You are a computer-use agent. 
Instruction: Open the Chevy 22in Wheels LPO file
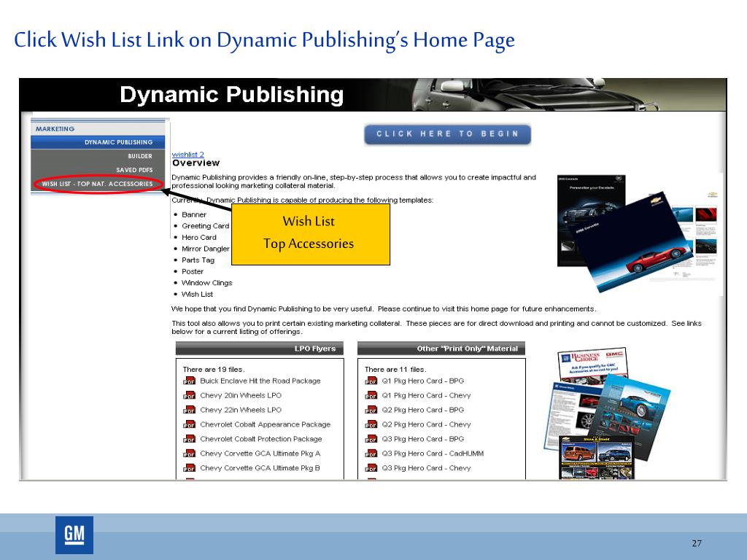[241, 410]
